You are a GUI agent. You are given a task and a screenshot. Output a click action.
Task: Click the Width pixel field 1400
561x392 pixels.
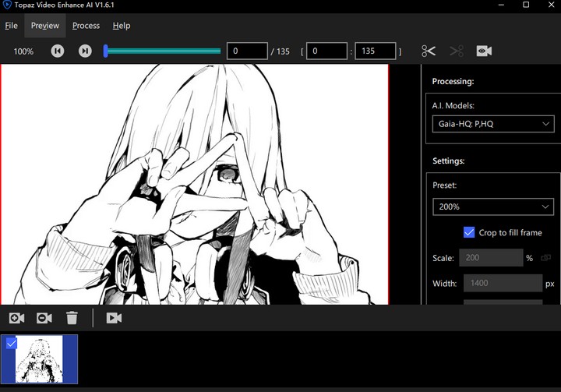coord(503,283)
